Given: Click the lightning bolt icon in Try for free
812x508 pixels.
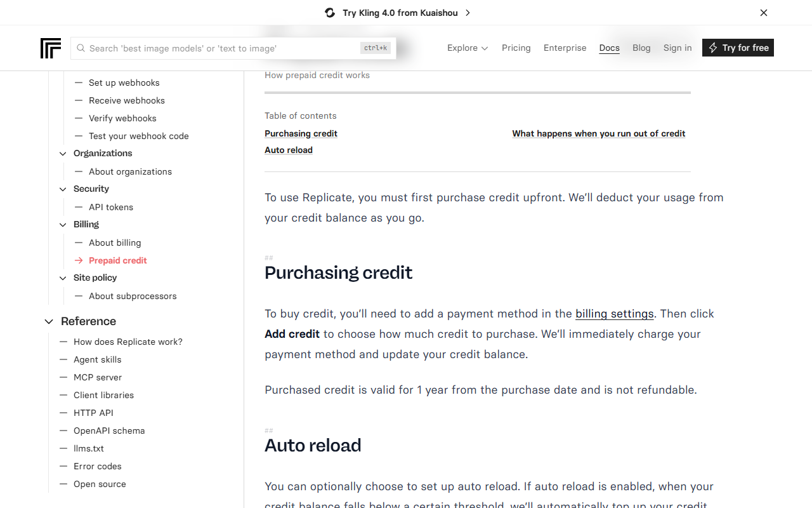Looking at the screenshot, I should 713,48.
